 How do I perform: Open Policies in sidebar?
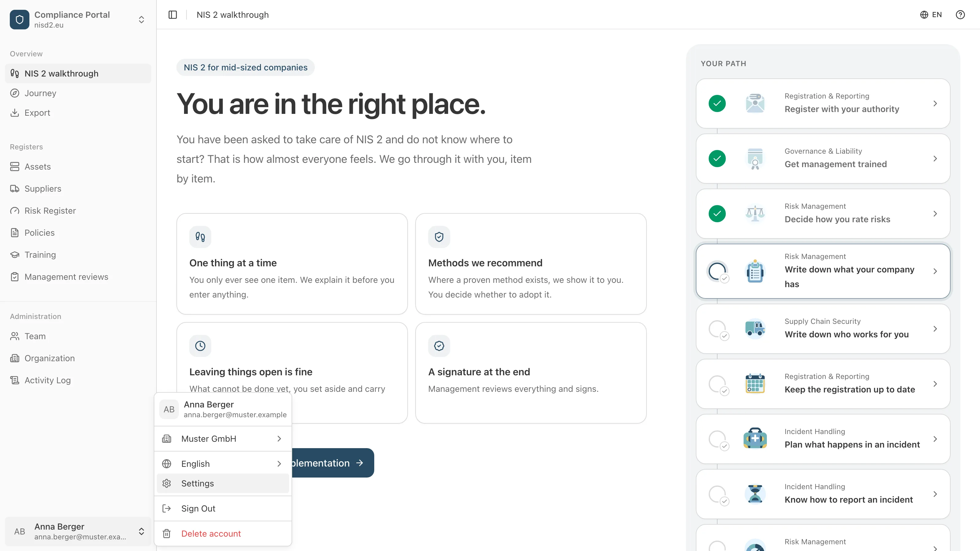pos(78,233)
